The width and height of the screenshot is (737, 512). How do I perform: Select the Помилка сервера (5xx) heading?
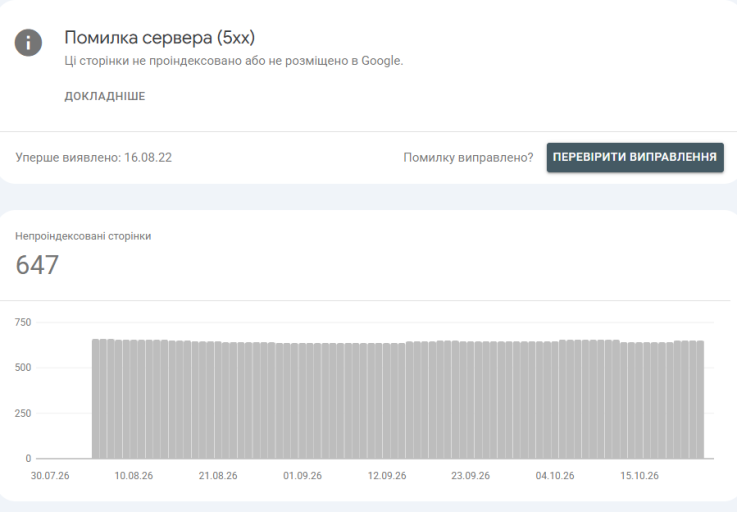point(159,38)
